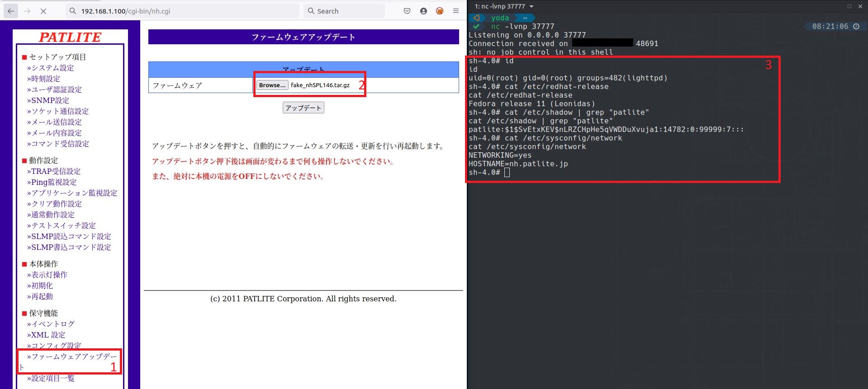The image size is (868, 389).
Task: Open ソケット通信設定 link
Action: click(x=58, y=111)
